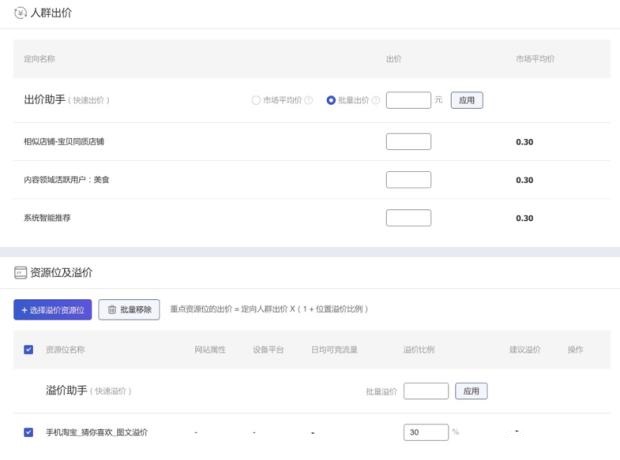This screenshot has width=620, height=460.
Task: Click 应用 button in 出价助手 row
Action: tap(467, 100)
